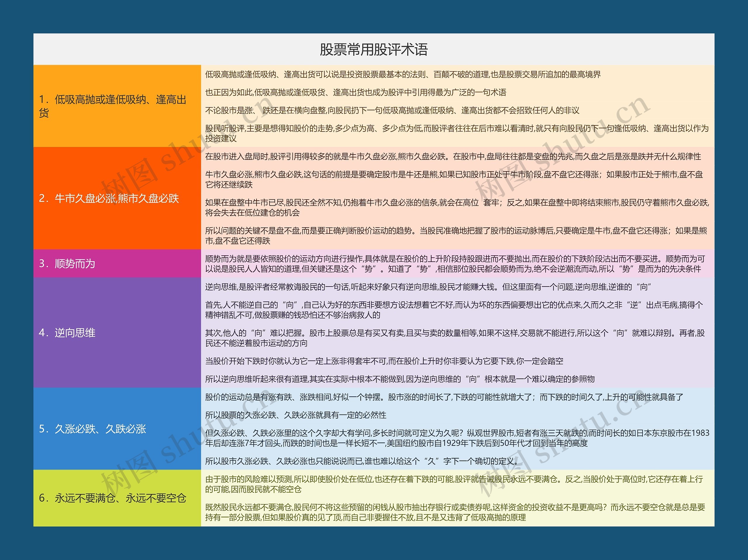Click the line starting 也正因为如此,低吸高抛
The width and height of the screenshot is (748, 560).
tap(356, 92)
